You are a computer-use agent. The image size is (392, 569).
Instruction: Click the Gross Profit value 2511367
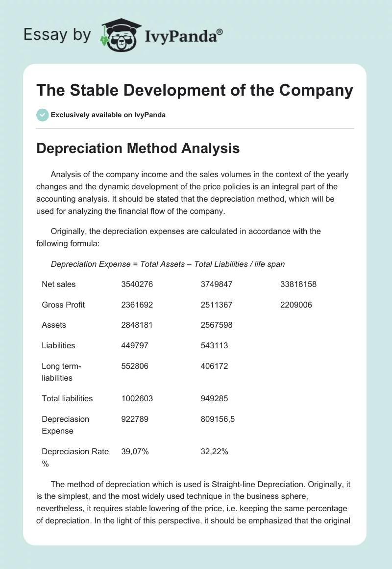coord(217,305)
